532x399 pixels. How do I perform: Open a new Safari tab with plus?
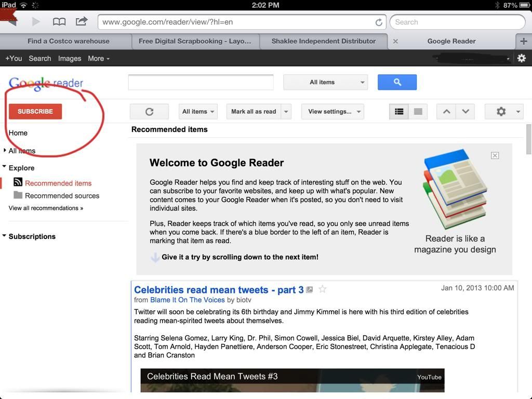coord(524,42)
